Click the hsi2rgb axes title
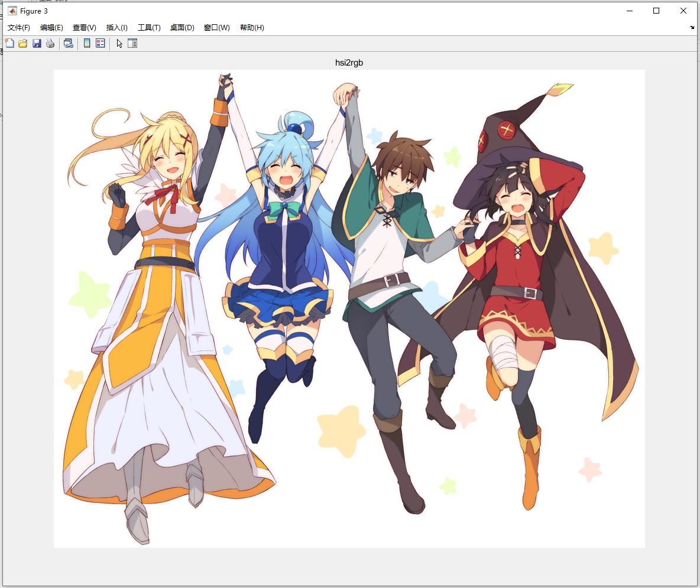700x588 pixels. (x=349, y=63)
